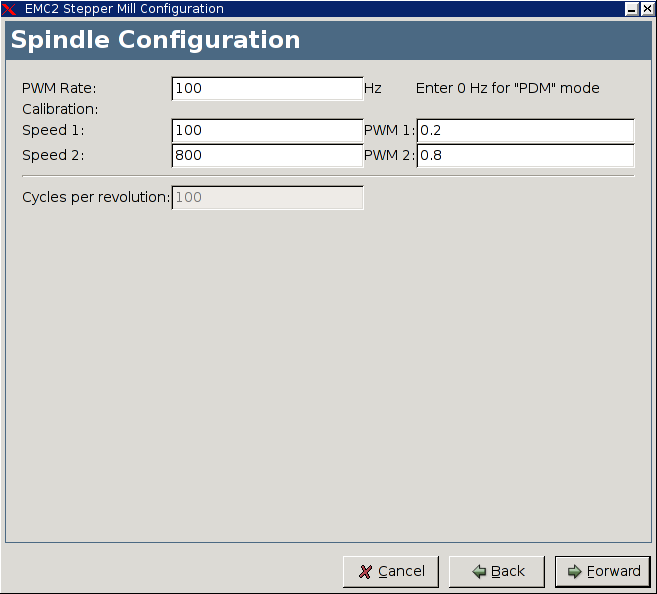Click the PWM Rate label text

coord(59,88)
